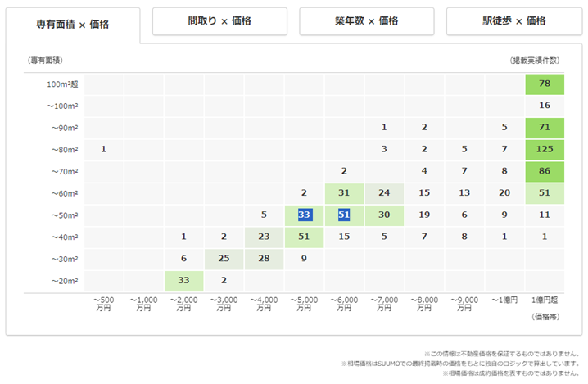Select the 専有面積 × 価格 tab
This screenshot has height=384, width=588.
click(x=73, y=25)
